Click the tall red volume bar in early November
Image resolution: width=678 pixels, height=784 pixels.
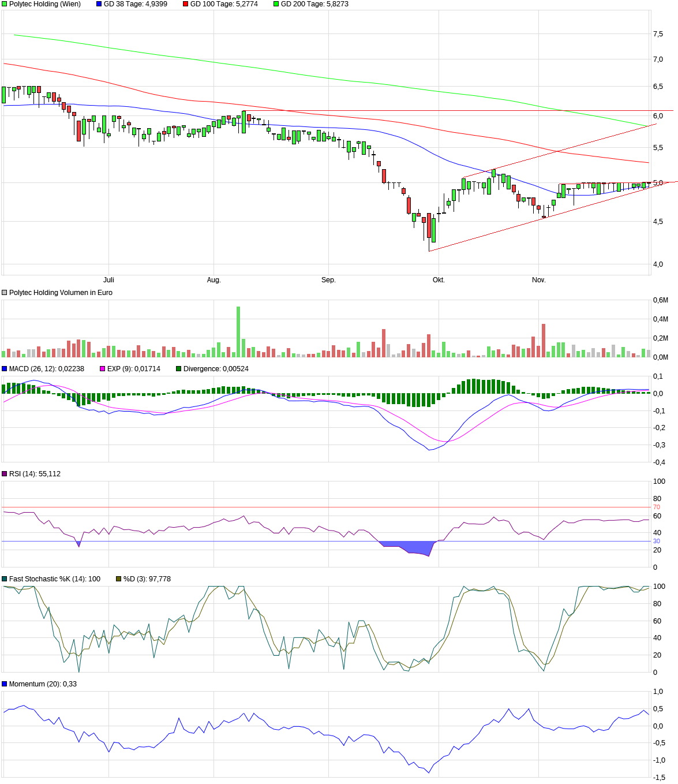(544, 341)
